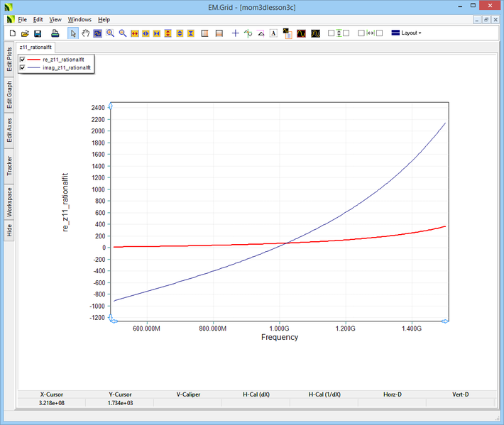
Task: Click the New document icon
Action: coord(12,33)
